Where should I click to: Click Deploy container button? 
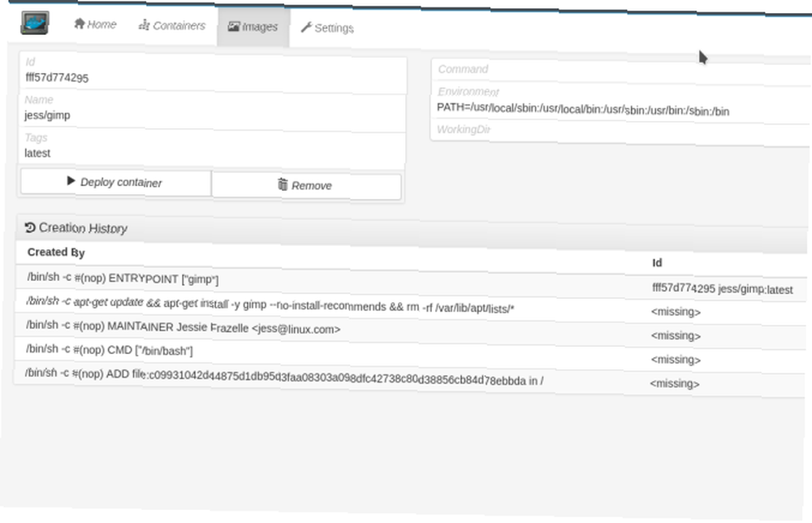pos(115,182)
